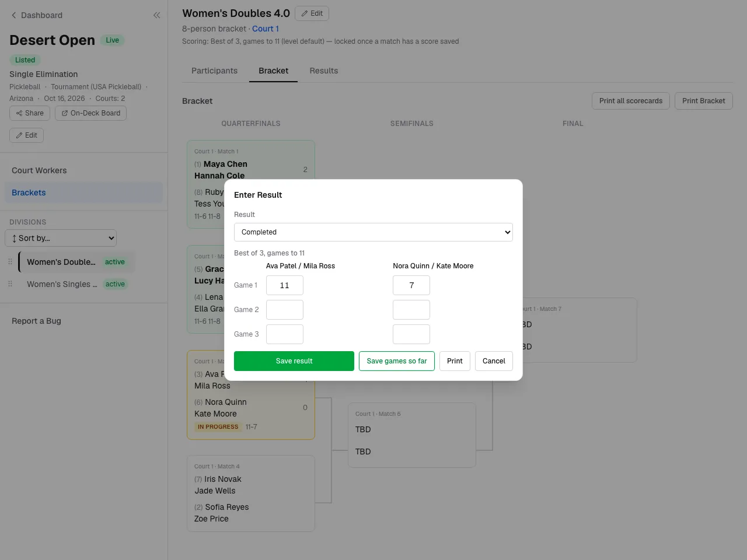Edit the Women's Doubles 4.0 division
Screen dimensions: 747x560
pos(312,13)
